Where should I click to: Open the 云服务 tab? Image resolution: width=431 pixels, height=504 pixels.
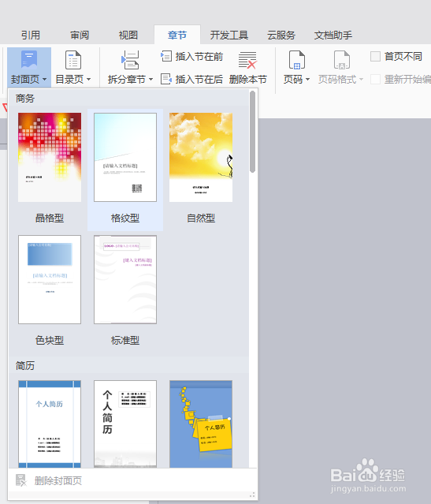point(281,35)
